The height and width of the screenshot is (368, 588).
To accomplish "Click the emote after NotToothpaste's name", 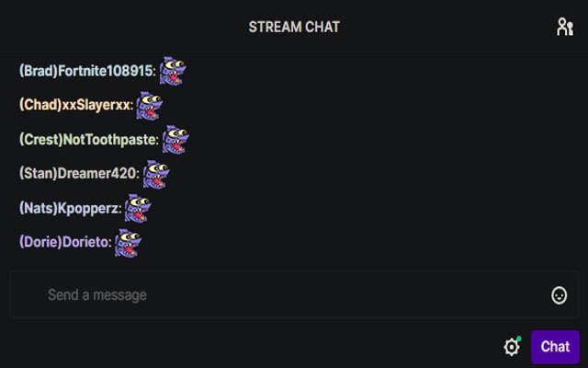I will (175, 140).
